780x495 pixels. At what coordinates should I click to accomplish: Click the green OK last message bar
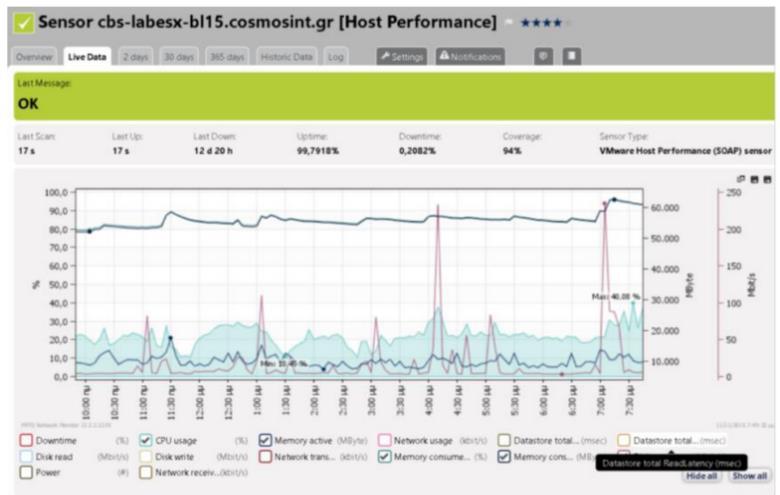pyautogui.click(x=394, y=97)
